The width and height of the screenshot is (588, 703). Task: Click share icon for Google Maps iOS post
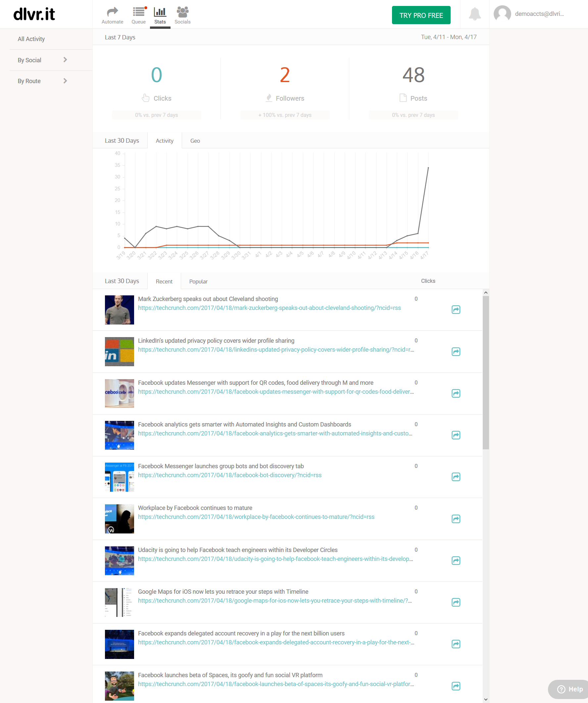click(x=456, y=602)
